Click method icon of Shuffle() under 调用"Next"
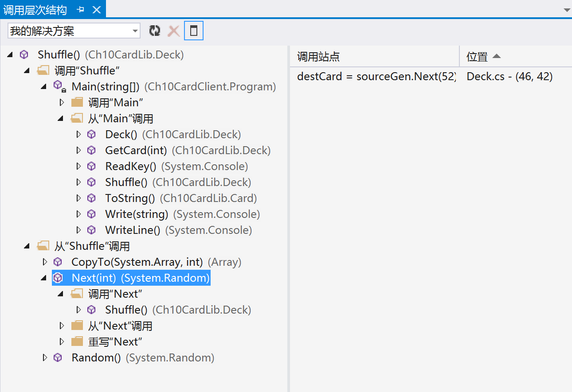This screenshot has width=572, height=392. pos(91,310)
